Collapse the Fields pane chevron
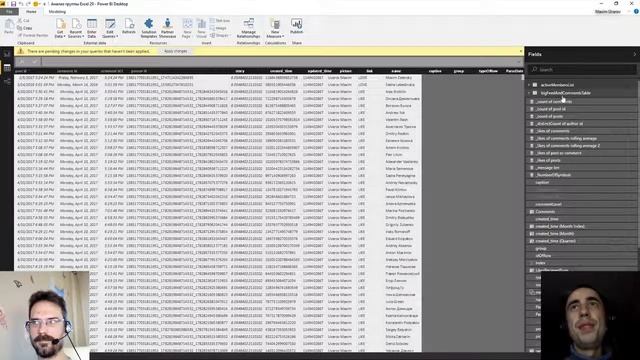 click(635, 54)
